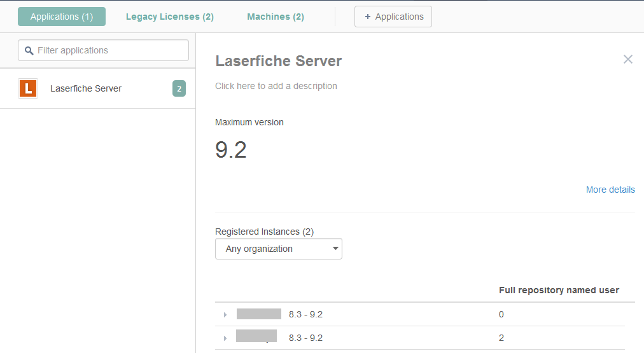This screenshot has width=644, height=353.
Task: Click the magnifier icon in filter box
Action: point(29,50)
